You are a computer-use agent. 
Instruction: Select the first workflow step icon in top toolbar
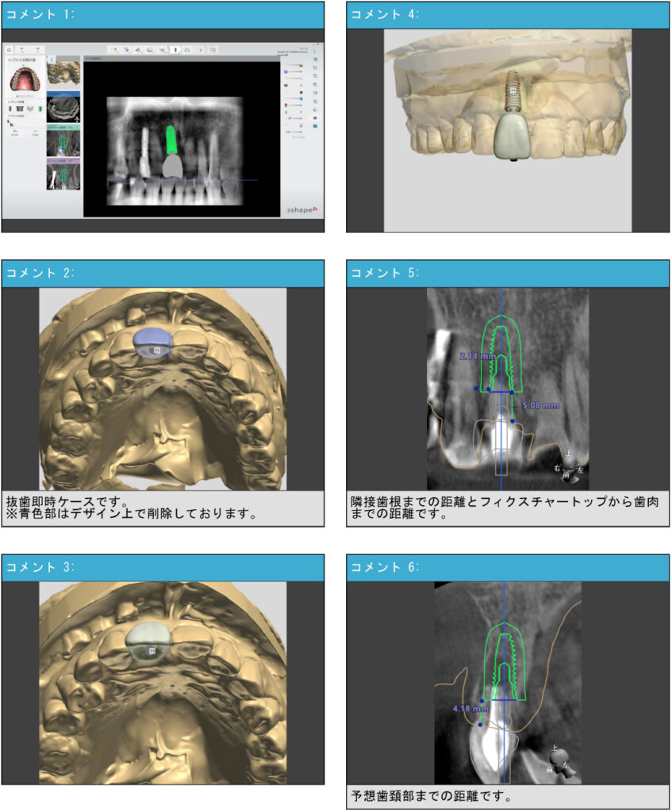(113, 48)
